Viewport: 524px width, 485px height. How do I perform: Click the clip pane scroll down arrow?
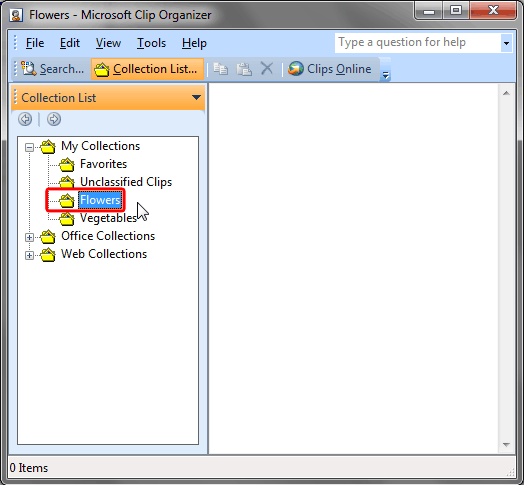(x=506, y=445)
